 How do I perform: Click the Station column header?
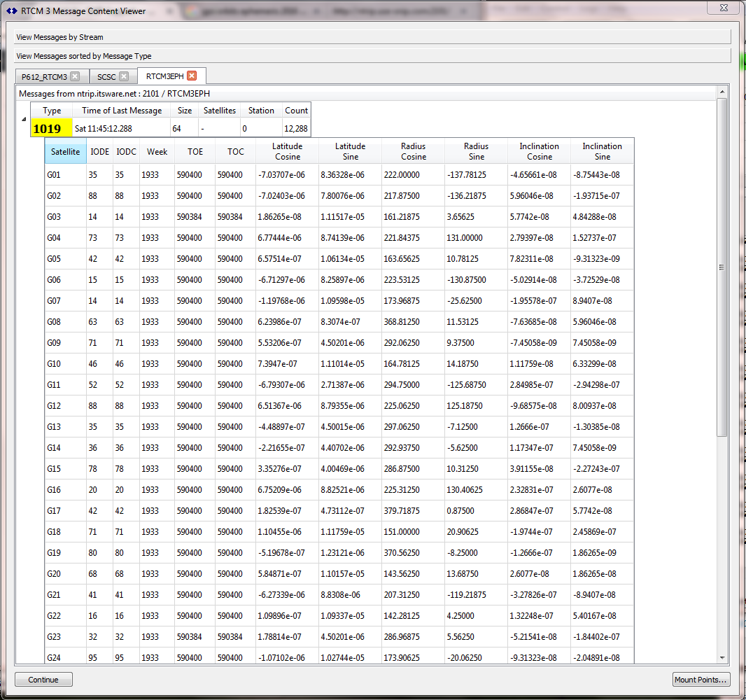click(261, 111)
